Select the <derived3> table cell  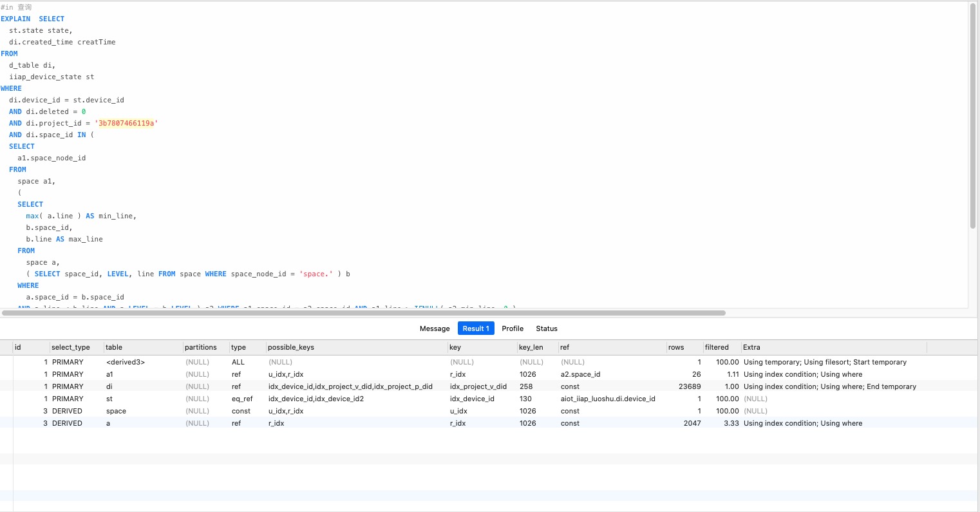(x=126, y=362)
